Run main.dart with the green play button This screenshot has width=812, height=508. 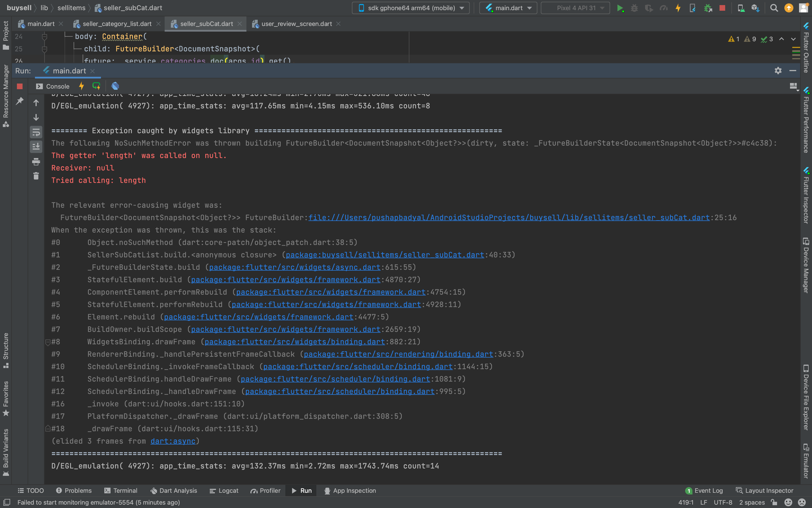coord(620,8)
